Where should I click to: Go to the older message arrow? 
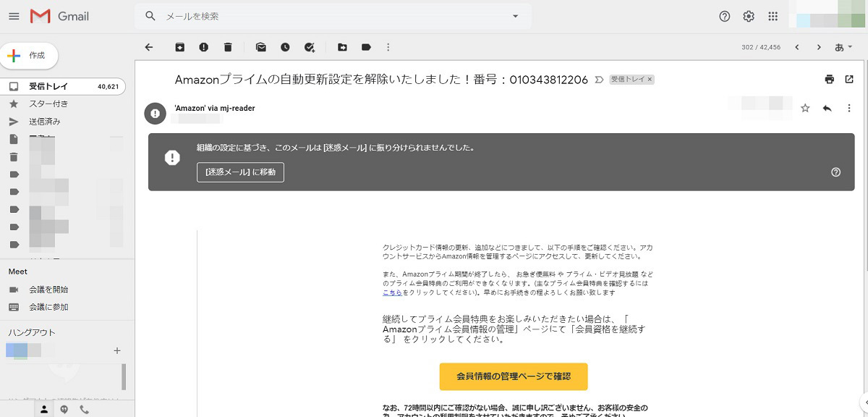(x=819, y=47)
